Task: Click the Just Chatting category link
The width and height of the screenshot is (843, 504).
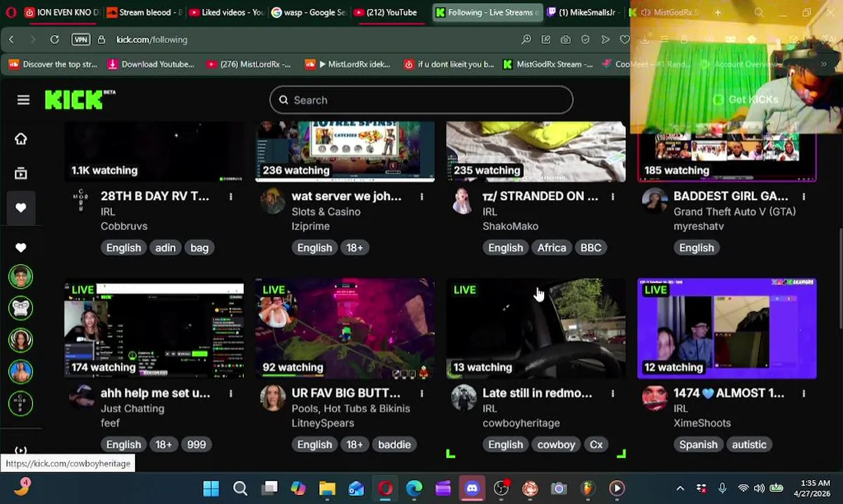Action: [132, 408]
